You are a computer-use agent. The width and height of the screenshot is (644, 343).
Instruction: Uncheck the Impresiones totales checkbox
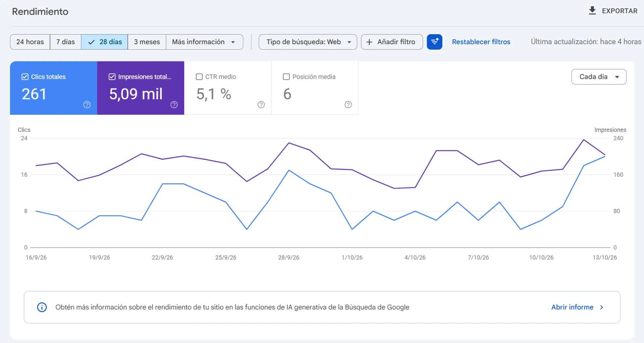112,77
